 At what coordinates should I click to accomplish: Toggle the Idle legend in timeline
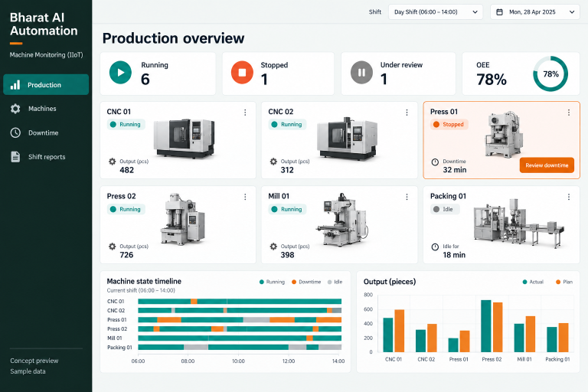pos(335,282)
